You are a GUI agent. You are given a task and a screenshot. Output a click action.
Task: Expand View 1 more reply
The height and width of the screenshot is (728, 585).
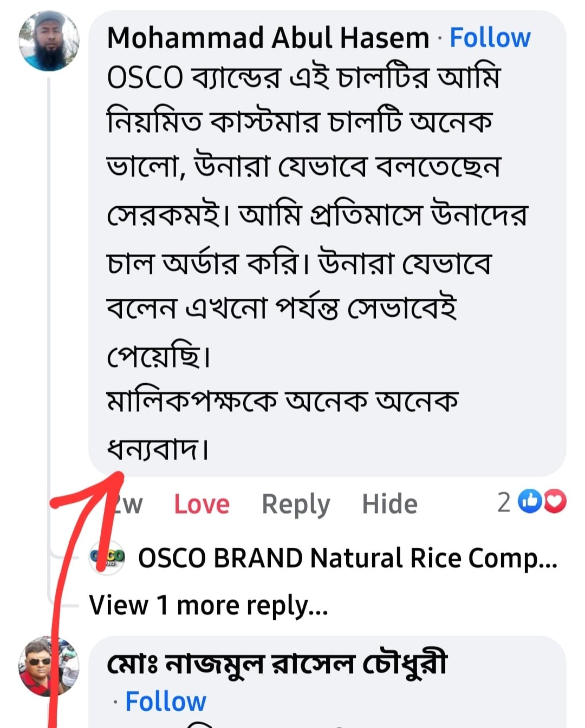209,605
